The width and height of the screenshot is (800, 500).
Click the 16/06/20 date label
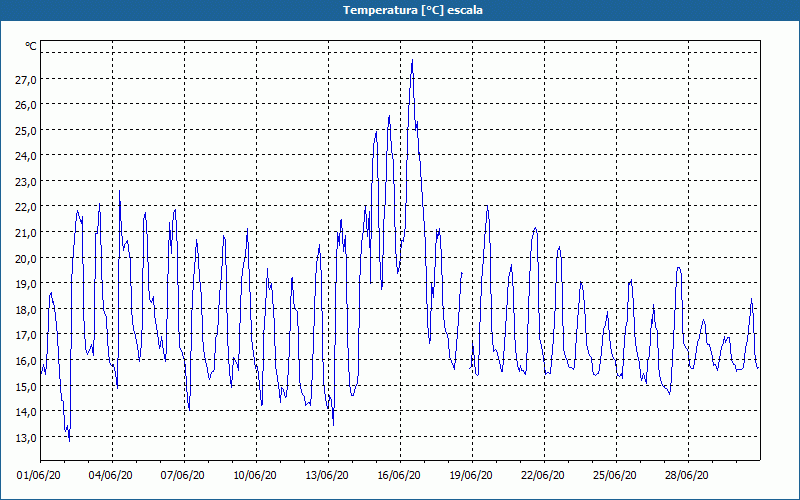coord(399,475)
